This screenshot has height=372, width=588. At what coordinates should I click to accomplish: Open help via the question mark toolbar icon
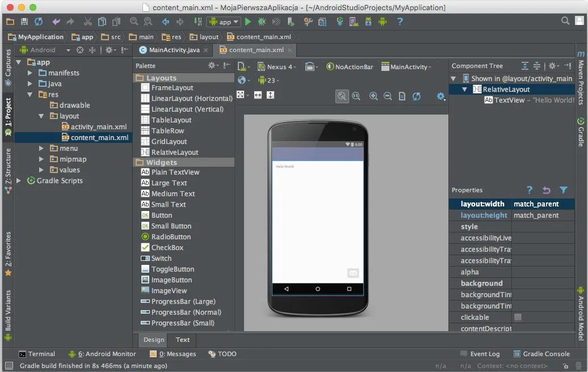(x=400, y=22)
